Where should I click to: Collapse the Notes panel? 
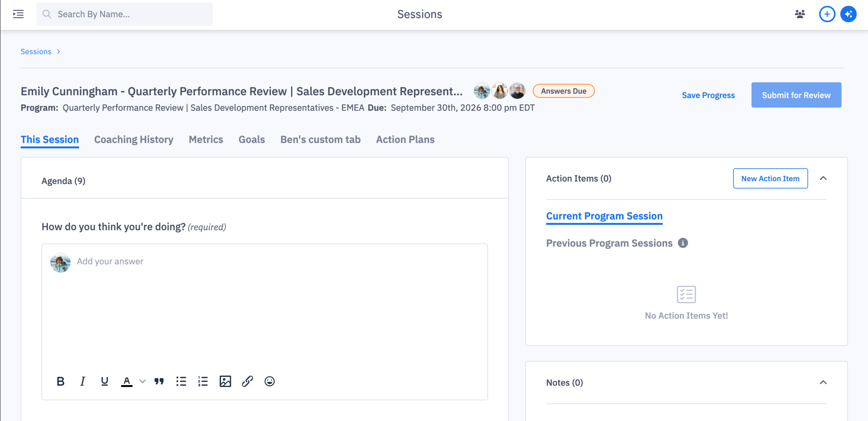823,382
